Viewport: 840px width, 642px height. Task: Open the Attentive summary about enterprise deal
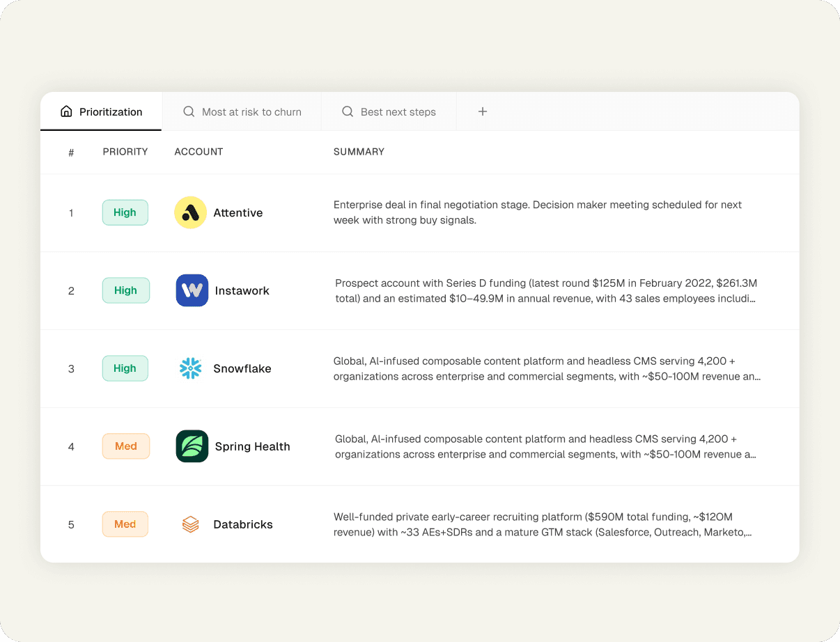pos(538,212)
